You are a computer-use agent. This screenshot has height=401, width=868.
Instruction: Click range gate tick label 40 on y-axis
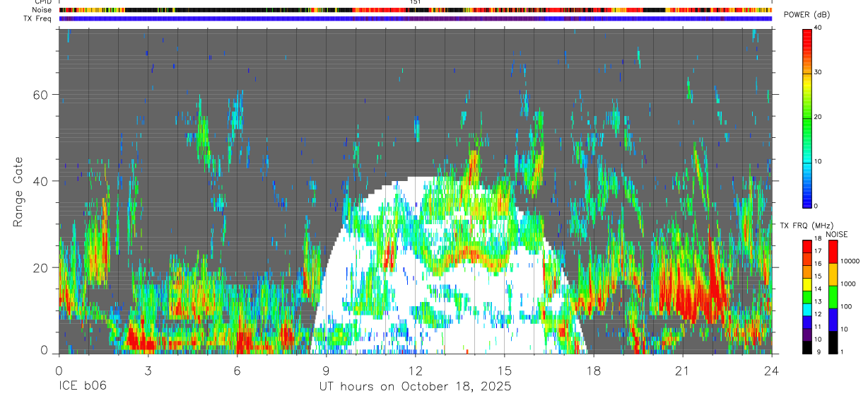[x=42, y=181]
